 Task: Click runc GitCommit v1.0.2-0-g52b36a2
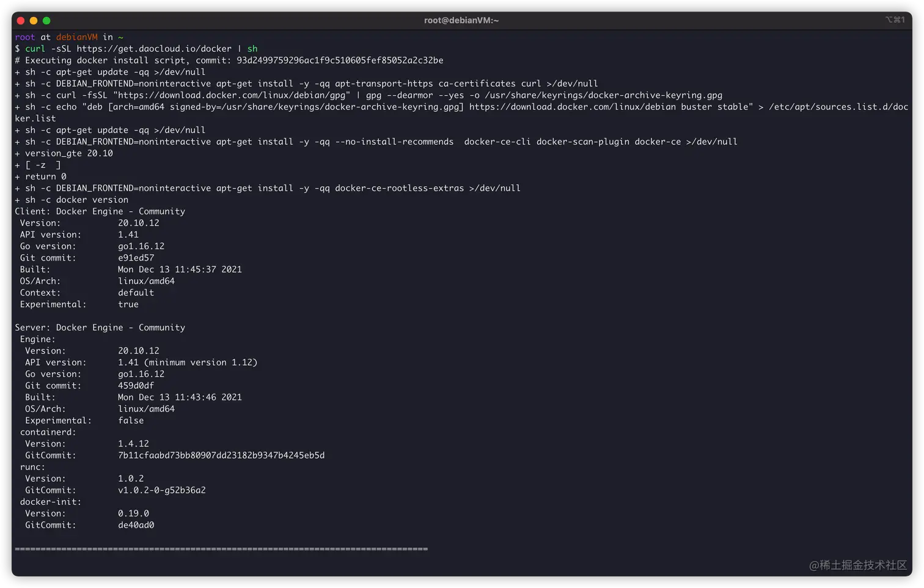[x=162, y=490]
